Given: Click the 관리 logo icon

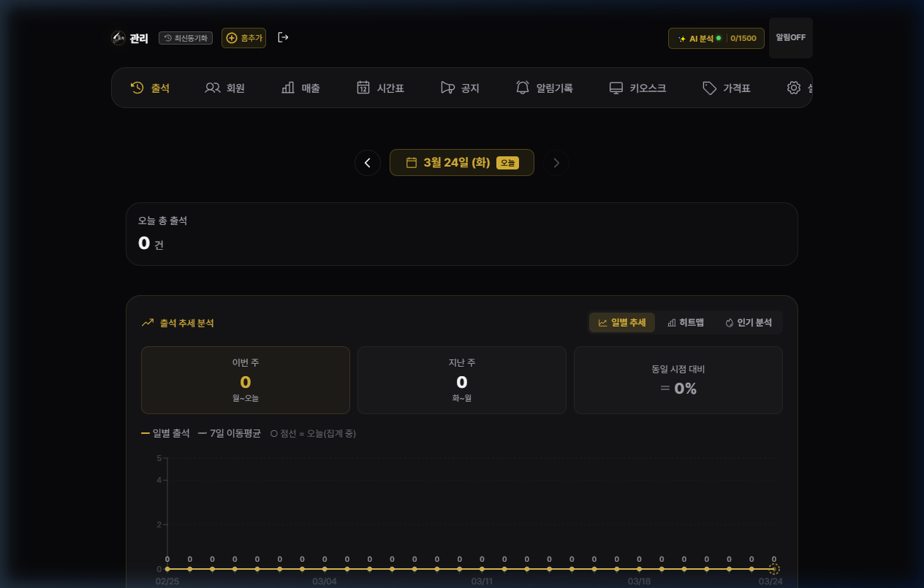Looking at the screenshot, I should [118, 38].
